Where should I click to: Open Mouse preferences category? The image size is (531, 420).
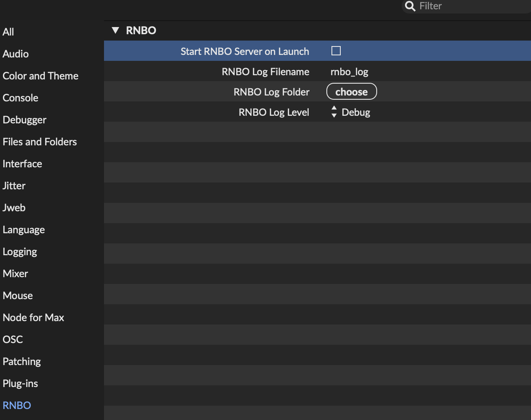pyautogui.click(x=18, y=295)
